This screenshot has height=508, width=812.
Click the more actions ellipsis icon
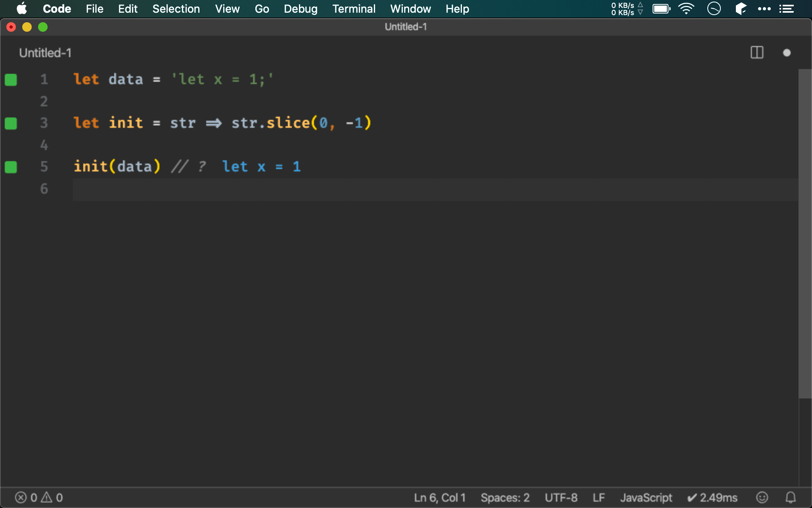pyautogui.click(x=764, y=9)
